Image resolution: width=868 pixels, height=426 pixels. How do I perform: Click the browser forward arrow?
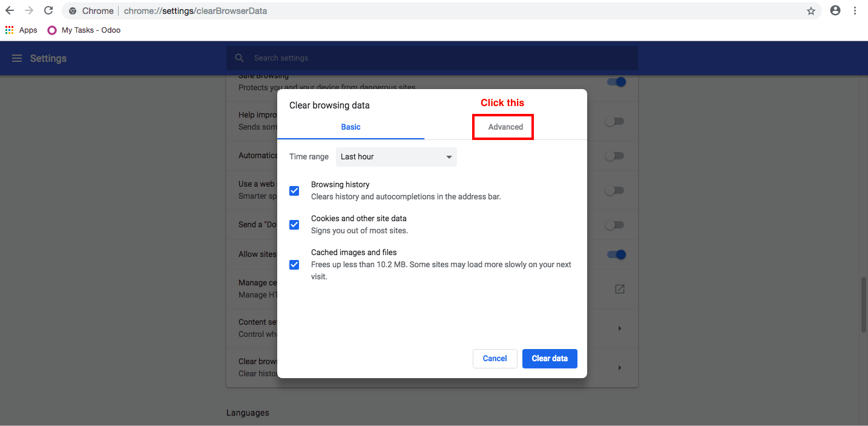click(x=29, y=11)
